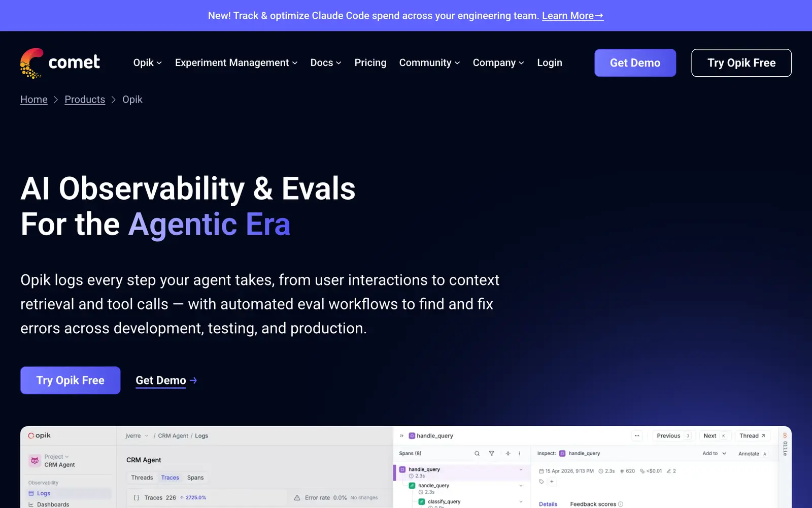Click the Previous trace button

[673, 436]
